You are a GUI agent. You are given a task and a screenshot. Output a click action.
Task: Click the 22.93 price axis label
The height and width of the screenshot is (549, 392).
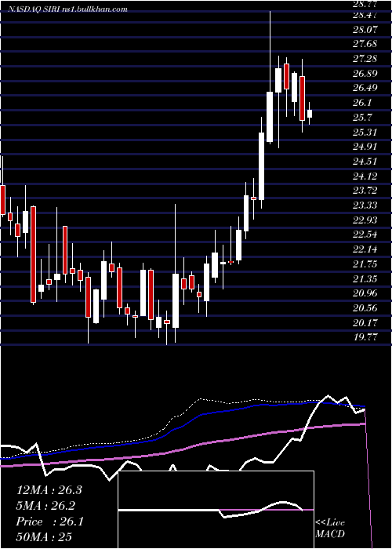(365, 220)
